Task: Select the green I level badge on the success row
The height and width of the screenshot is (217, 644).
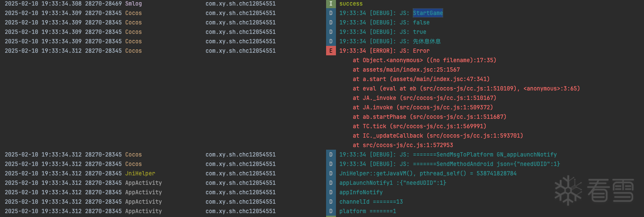Action: click(x=331, y=3)
